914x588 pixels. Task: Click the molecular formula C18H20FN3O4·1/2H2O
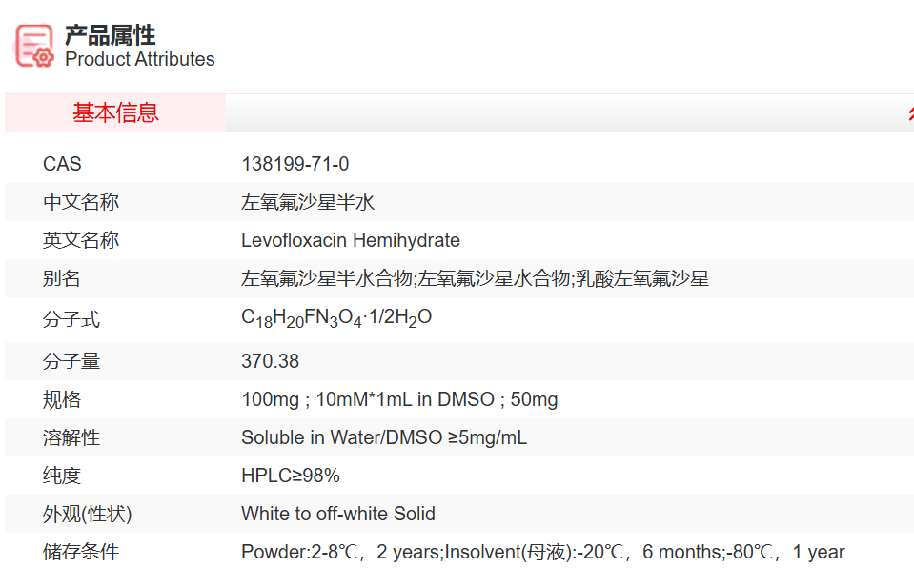point(336,318)
